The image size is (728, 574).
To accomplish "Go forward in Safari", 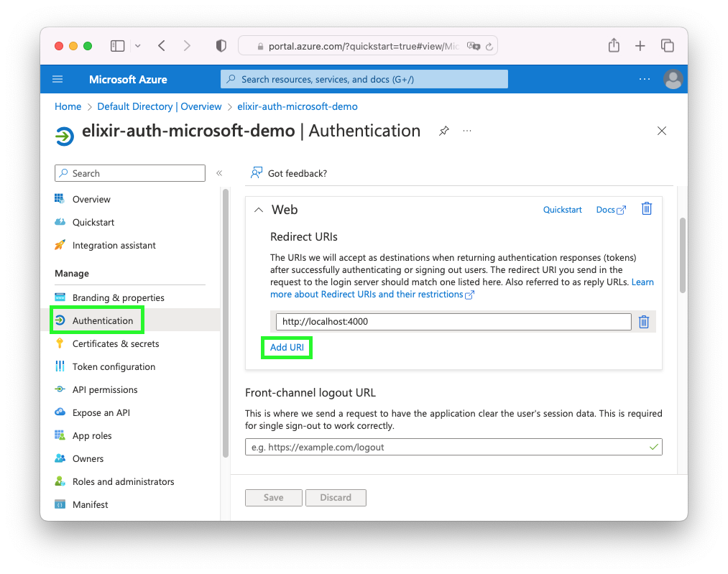I will click(x=187, y=45).
